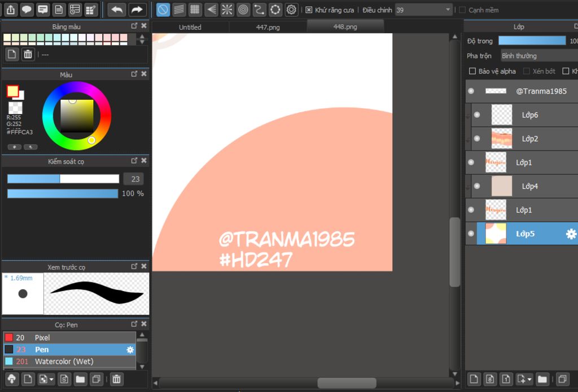Click the canvas horizontal scrollbar thumb
Image resolution: width=578 pixels, height=392 pixels.
click(347, 383)
